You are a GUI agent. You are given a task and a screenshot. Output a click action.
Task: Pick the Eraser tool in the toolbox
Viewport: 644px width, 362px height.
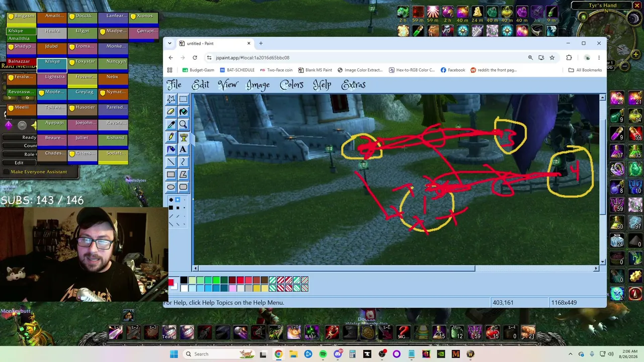(171, 112)
